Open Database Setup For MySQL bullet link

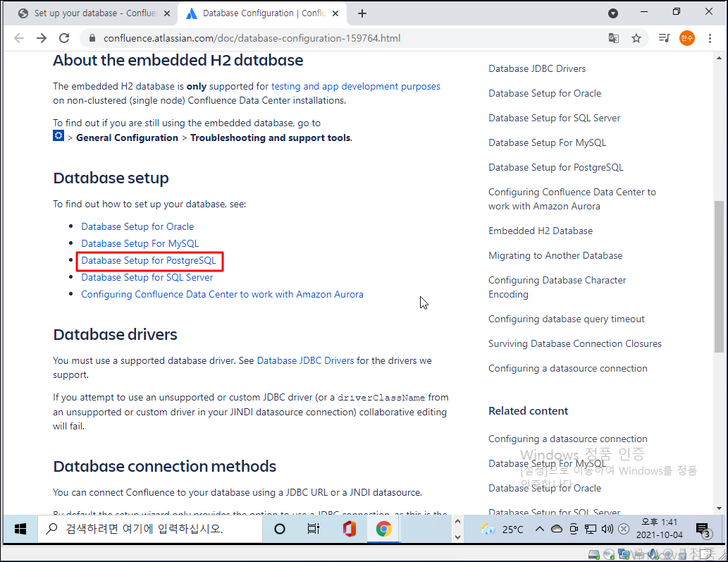pos(140,243)
